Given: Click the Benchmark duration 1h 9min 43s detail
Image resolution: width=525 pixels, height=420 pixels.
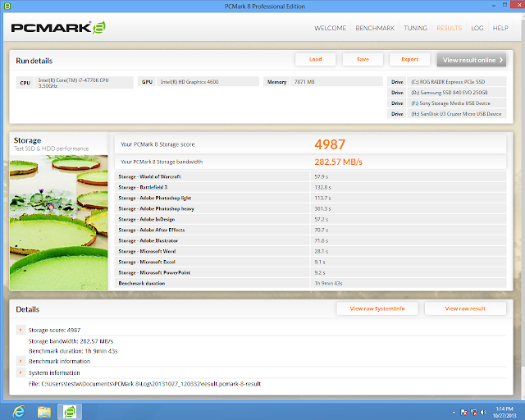Looking at the screenshot, I should pyautogui.click(x=73, y=351).
